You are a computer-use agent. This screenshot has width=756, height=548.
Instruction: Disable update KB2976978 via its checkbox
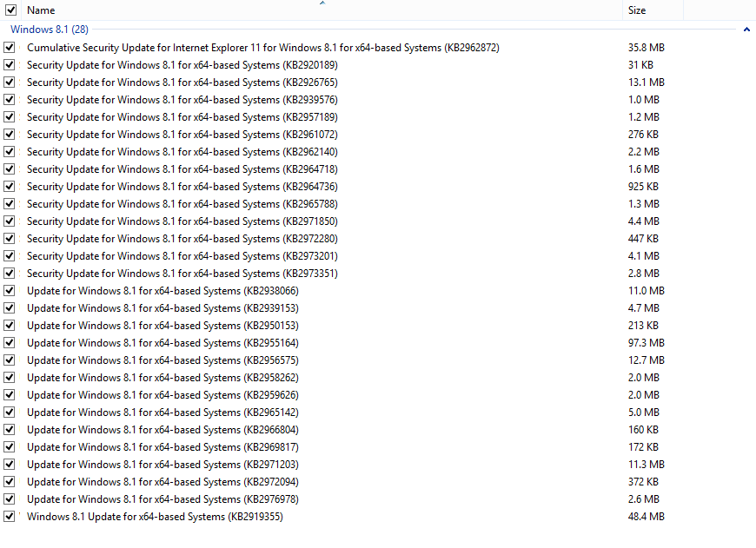coord(10,499)
